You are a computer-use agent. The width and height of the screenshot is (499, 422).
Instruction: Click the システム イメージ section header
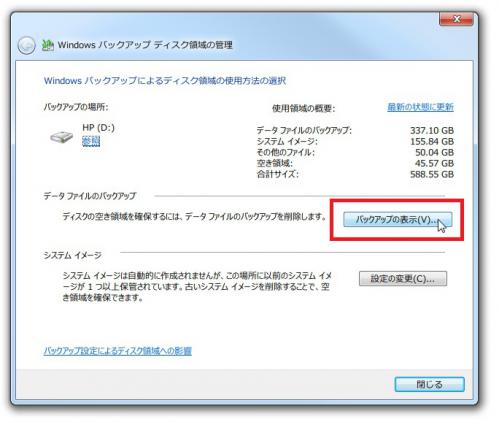[72, 255]
